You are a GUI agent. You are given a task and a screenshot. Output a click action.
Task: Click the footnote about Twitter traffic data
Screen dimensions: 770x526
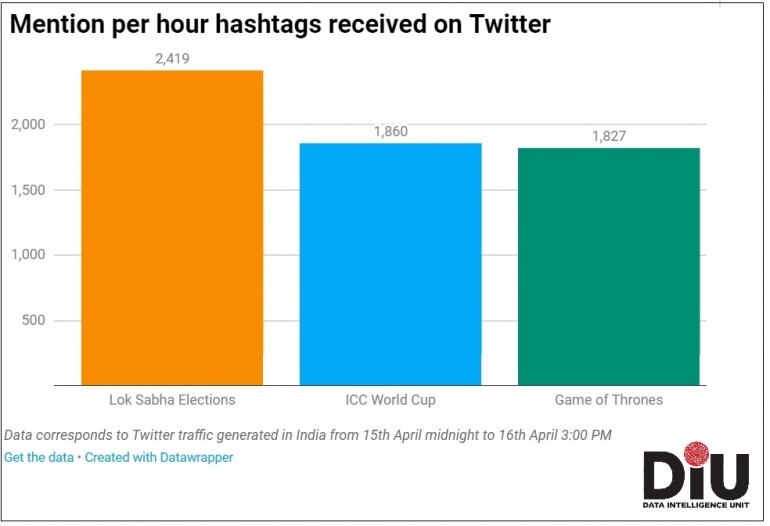pos(306,435)
